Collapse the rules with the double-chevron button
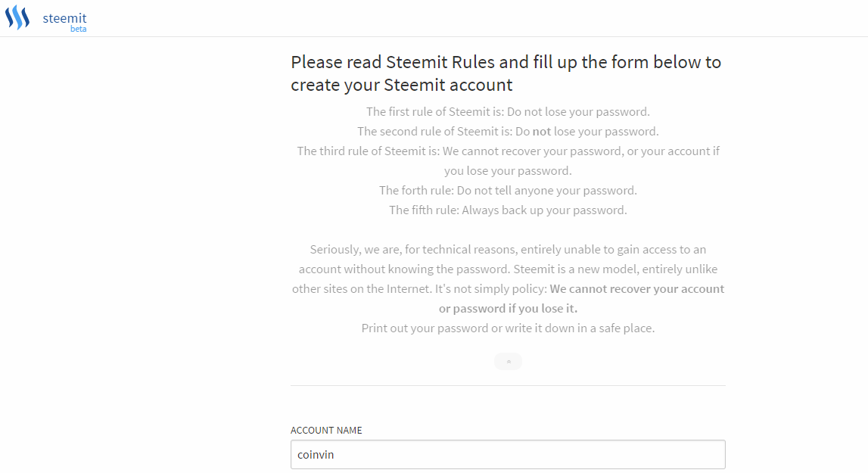This screenshot has width=868, height=473. point(508,362)
